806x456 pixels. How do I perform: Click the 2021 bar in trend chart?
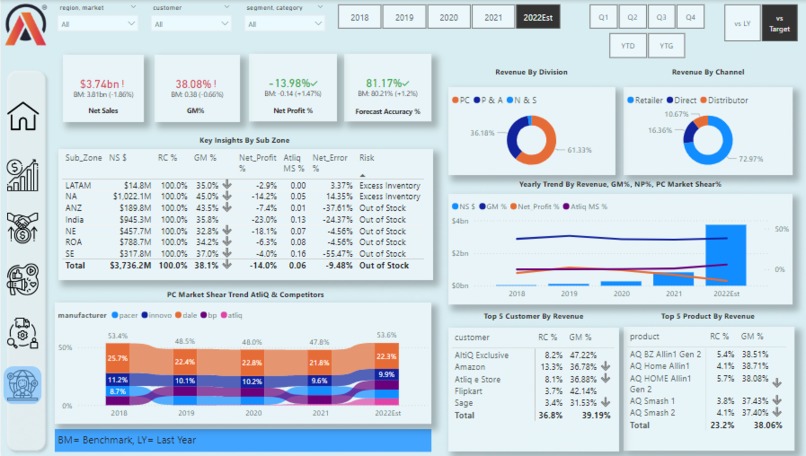[673, 279]
